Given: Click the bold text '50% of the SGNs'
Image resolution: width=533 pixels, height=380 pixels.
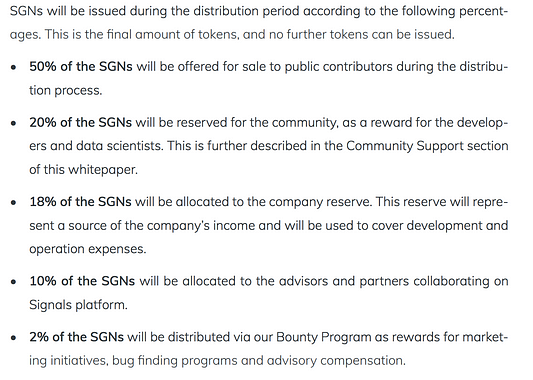Looking at the screenshot, I should pyautogui.click(x=81, y=67).
